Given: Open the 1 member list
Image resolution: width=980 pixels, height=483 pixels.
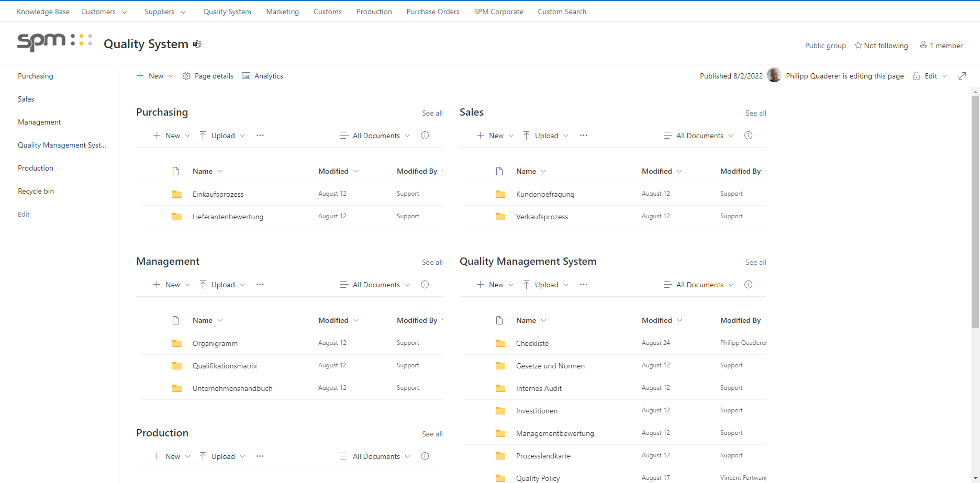Looking at the screenshot, I should point(941,46).
